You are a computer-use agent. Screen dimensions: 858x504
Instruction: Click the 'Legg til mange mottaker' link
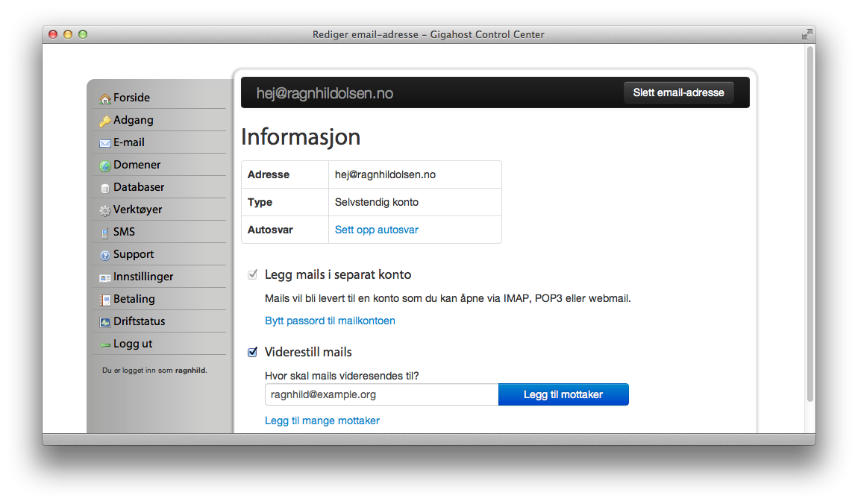(322, 420)
